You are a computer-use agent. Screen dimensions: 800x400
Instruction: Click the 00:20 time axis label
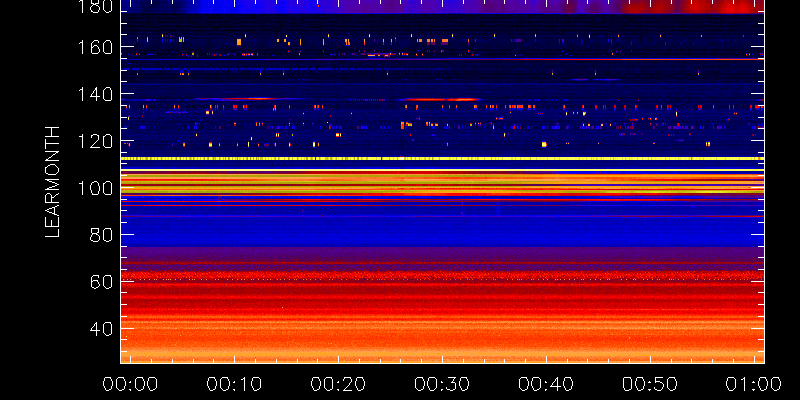pyautogui.click(x=338, y=384)
